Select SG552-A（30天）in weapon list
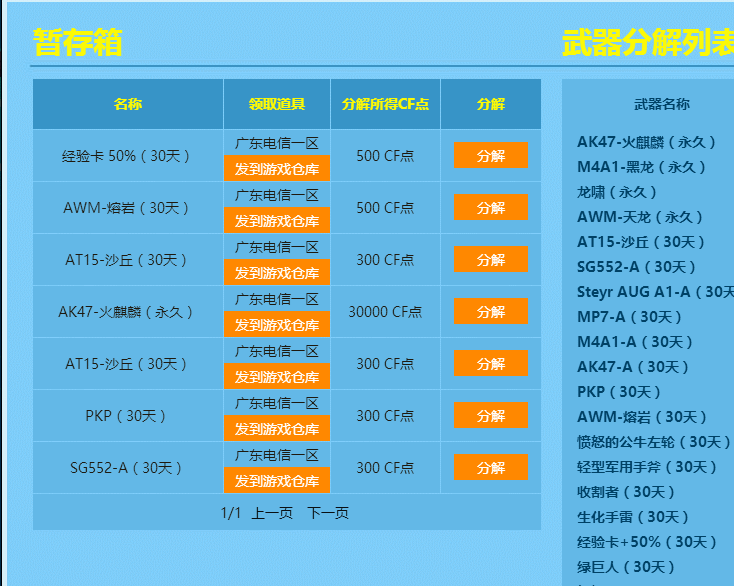 (x=637, y=267)
